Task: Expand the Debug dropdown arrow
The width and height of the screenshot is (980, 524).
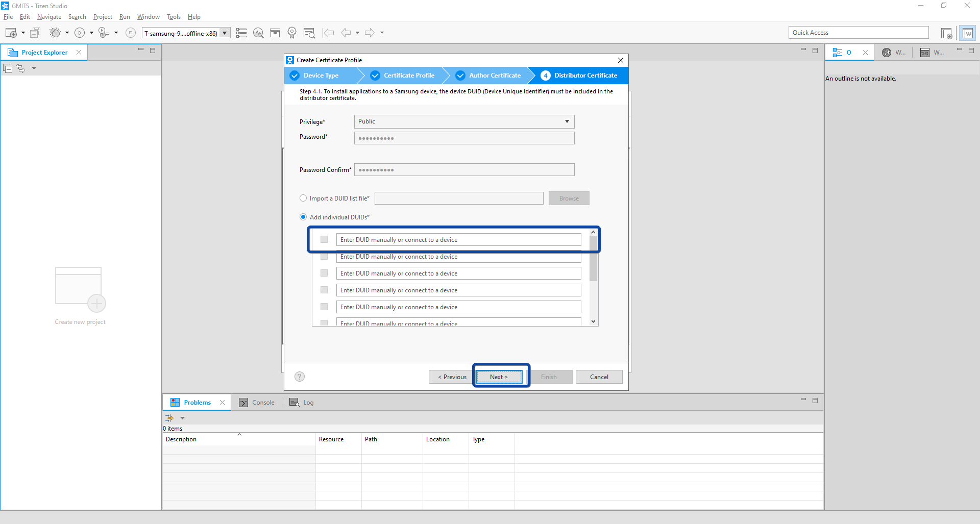Action: tap(67, 33)
